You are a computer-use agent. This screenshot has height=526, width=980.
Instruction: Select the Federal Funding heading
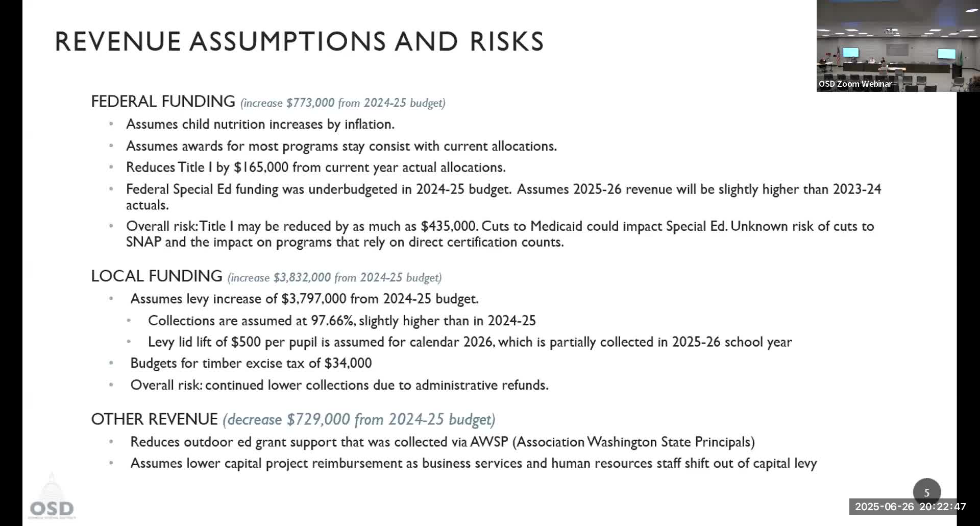163,101
